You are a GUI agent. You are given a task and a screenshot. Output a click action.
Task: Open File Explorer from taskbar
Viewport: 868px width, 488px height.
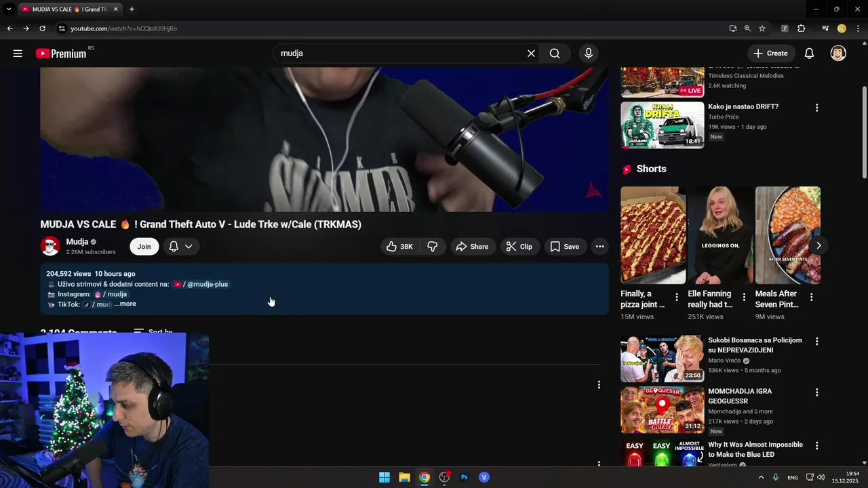point(404,477)
